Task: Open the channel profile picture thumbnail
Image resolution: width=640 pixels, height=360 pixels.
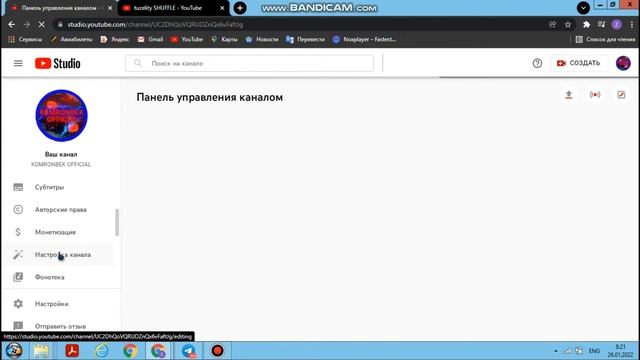Action: (61, 116)
